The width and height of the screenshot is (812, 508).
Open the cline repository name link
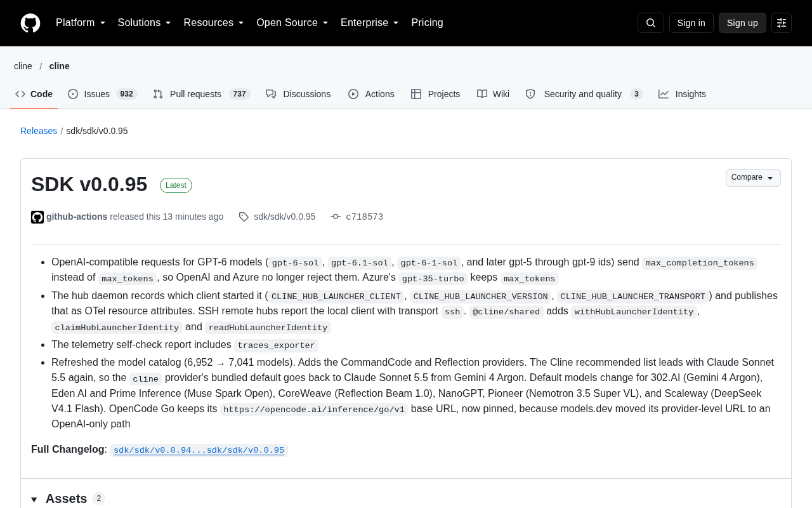click(x=60, y=66)
